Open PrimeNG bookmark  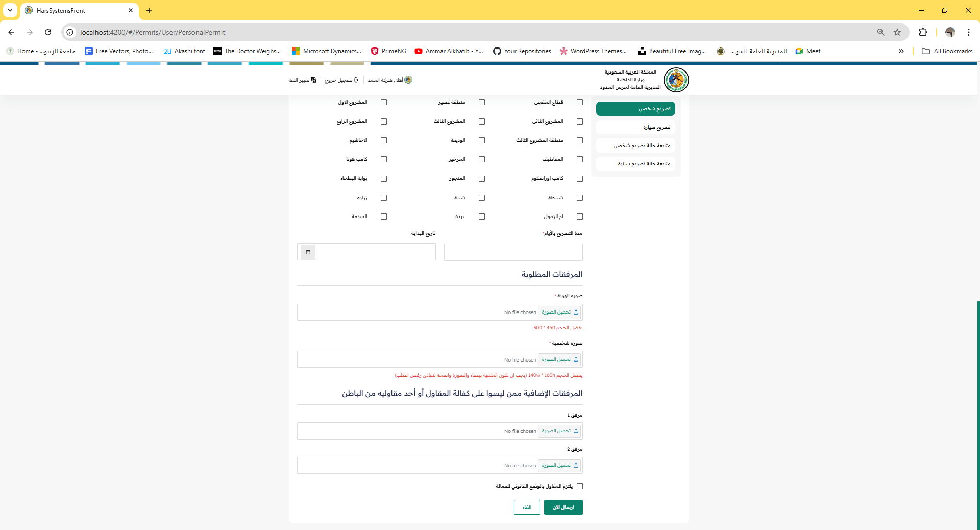pyautogui.click(x=388, y=51)
